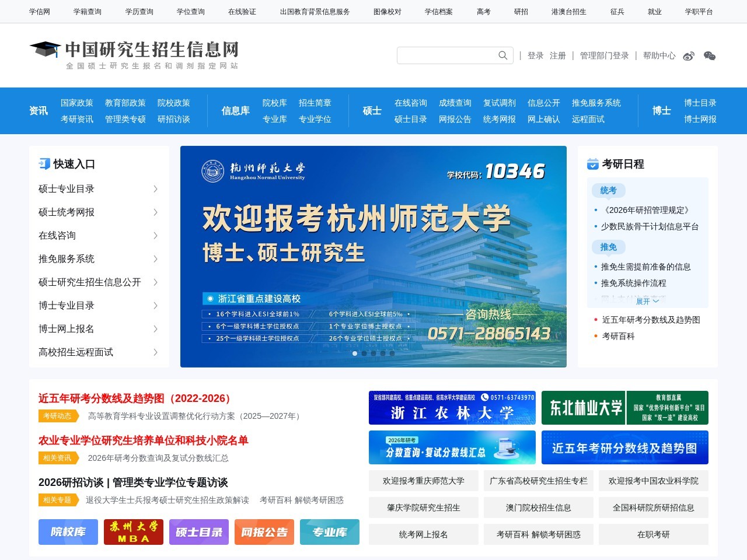
Task: Open 学历查询 in top bar
Action: click(139, 12)
